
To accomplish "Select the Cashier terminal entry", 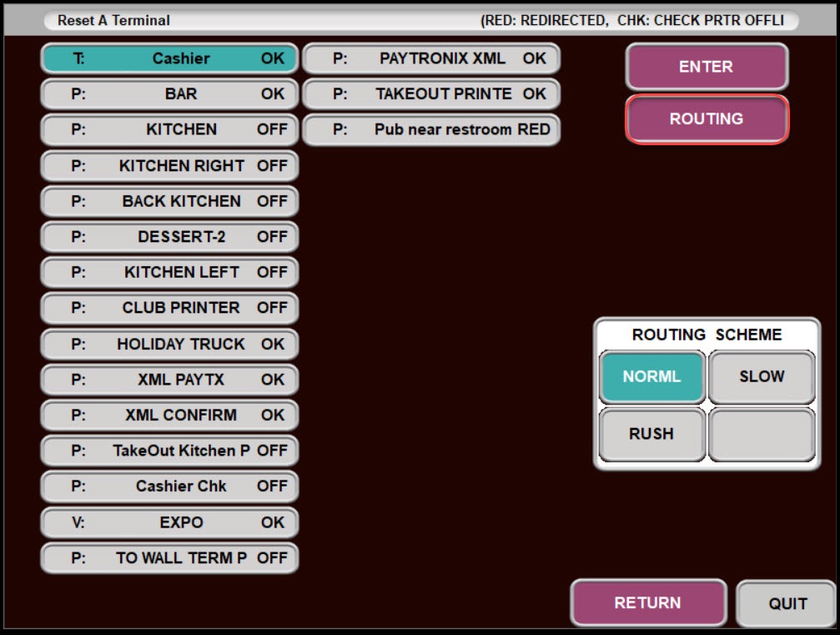I will (169, 58).
